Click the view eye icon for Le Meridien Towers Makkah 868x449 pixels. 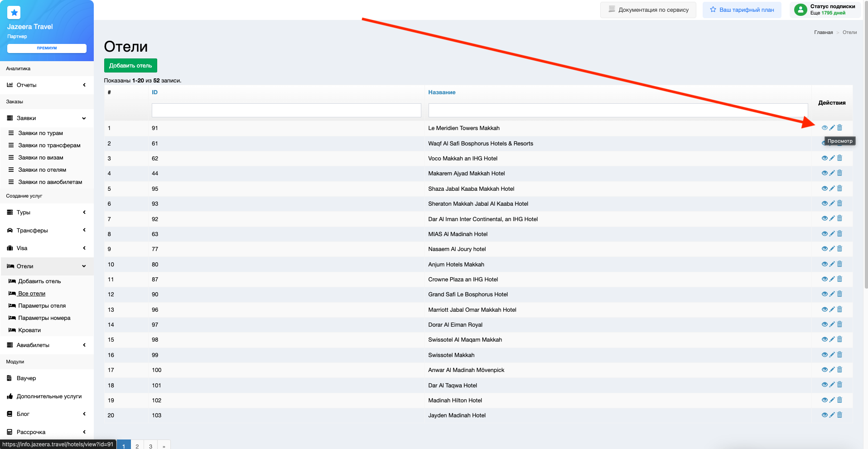click(x=825, y=128)
